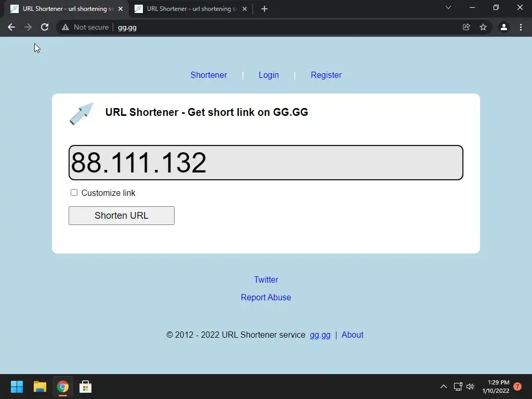This screenshot has width=532, height=399.
Task: Open the About footer link
Action: point(352,335)
